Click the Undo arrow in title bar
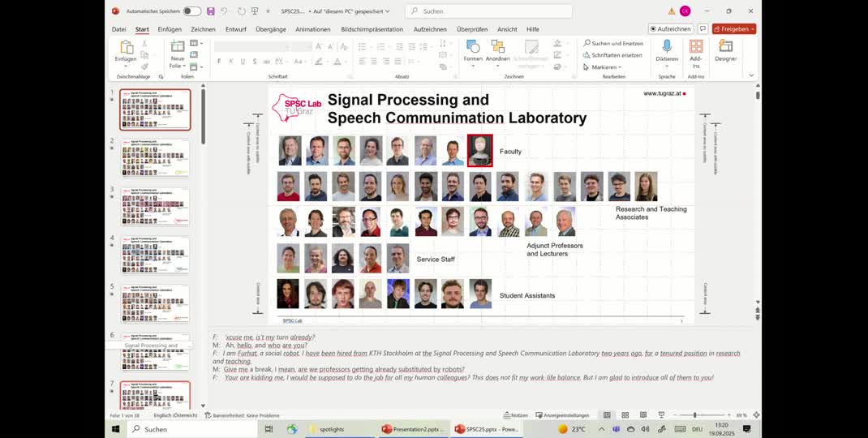Image resolution: width=868 pixels, height=438 pixels. pyautogui.click(x=224, y=11)
